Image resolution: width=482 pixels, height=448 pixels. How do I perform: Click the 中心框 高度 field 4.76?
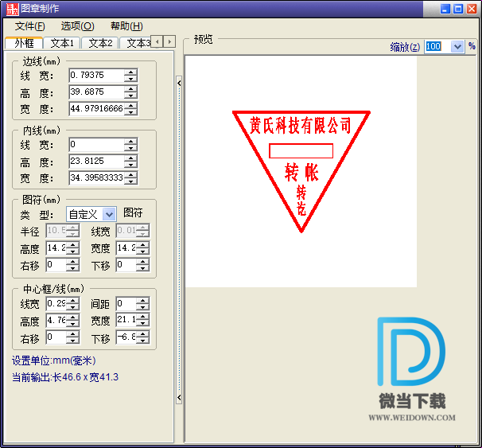(56, 321)
